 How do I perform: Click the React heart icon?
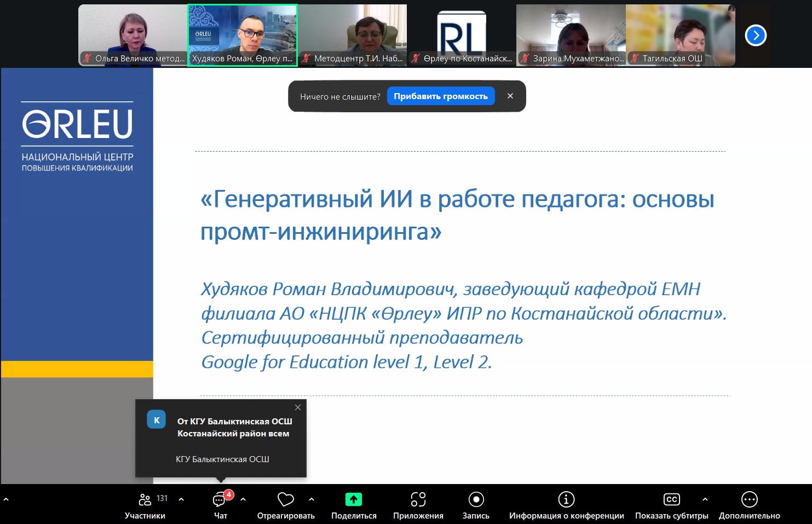click(286, 500)
